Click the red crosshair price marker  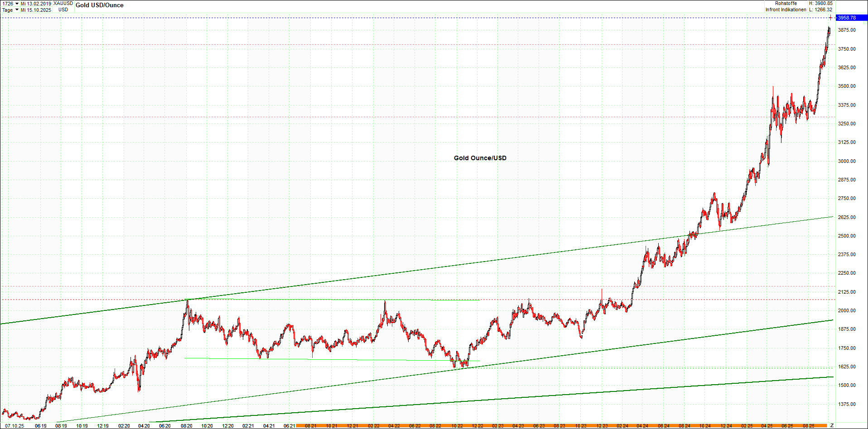click(830, 18)
